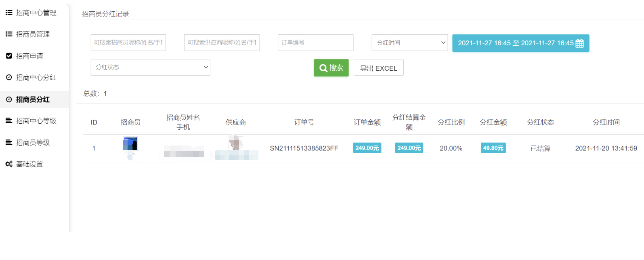Click the clock icon beside 招商员分红

8,99
